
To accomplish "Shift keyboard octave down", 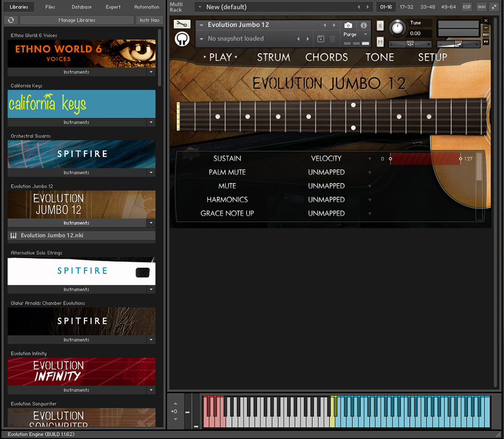I will (x=176, y=419).
